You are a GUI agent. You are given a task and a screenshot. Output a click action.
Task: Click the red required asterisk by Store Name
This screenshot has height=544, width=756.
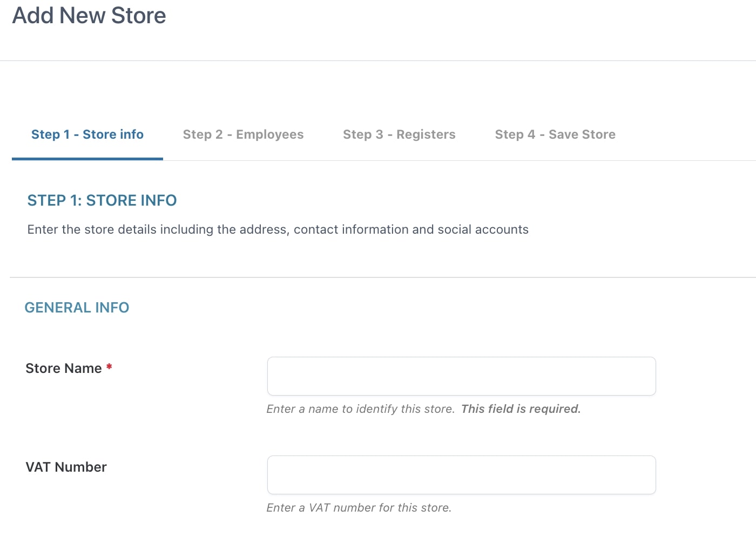pos(109,367)
